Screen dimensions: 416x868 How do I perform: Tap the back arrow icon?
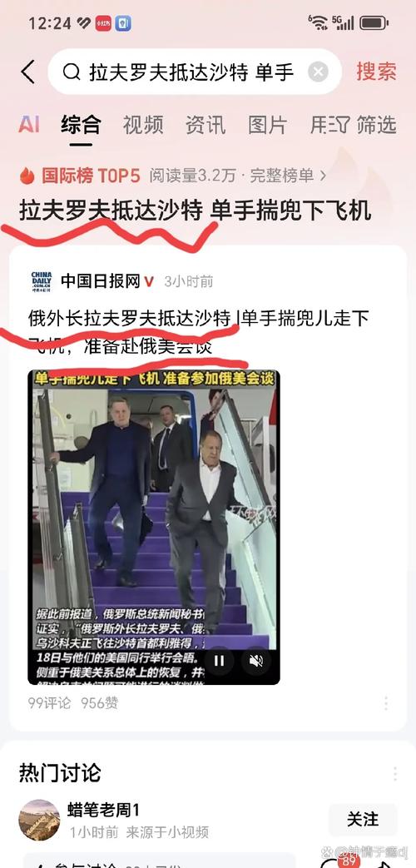(27, 72)
